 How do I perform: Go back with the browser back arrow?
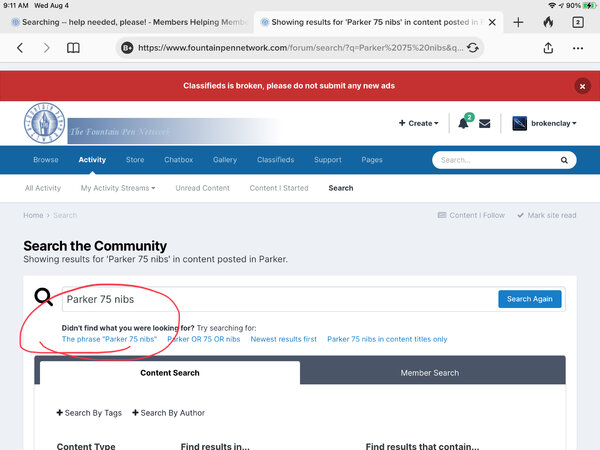pyautogui.click(x=20, y=48)
